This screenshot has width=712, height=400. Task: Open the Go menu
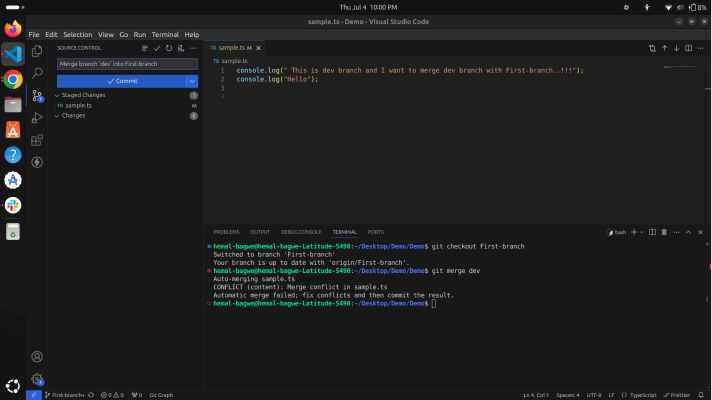(x=124, y=35)
